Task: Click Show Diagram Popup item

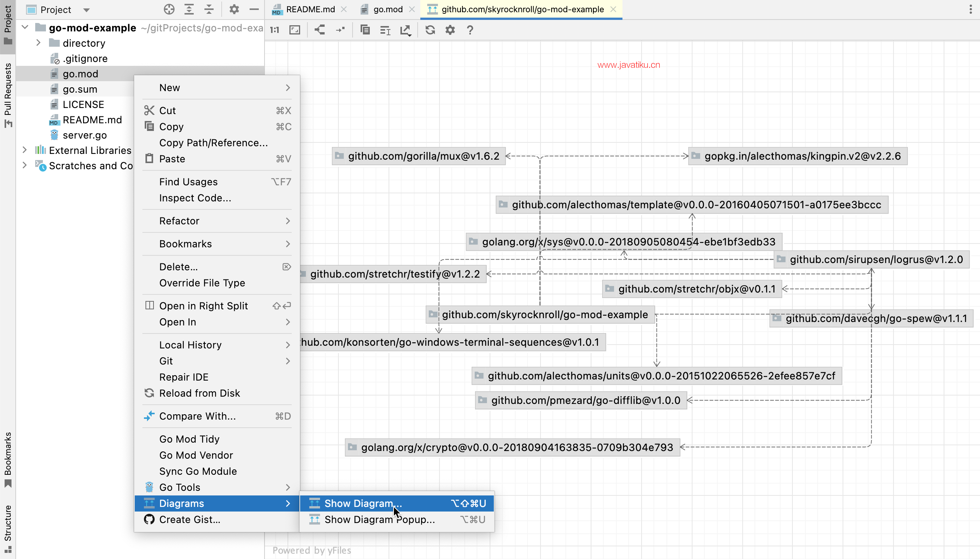Action: click(x=397, y=520)
